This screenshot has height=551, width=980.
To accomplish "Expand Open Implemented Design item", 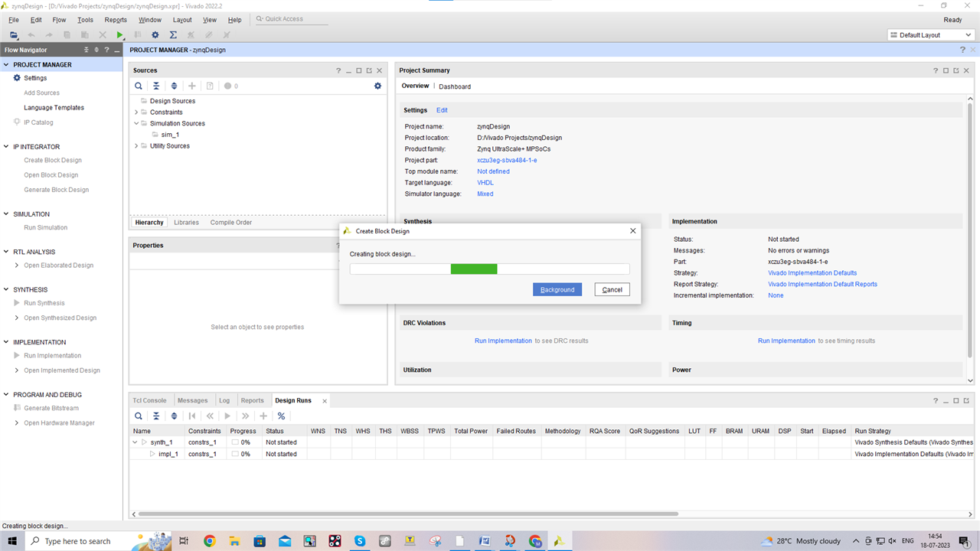I will tap(17, 370).
